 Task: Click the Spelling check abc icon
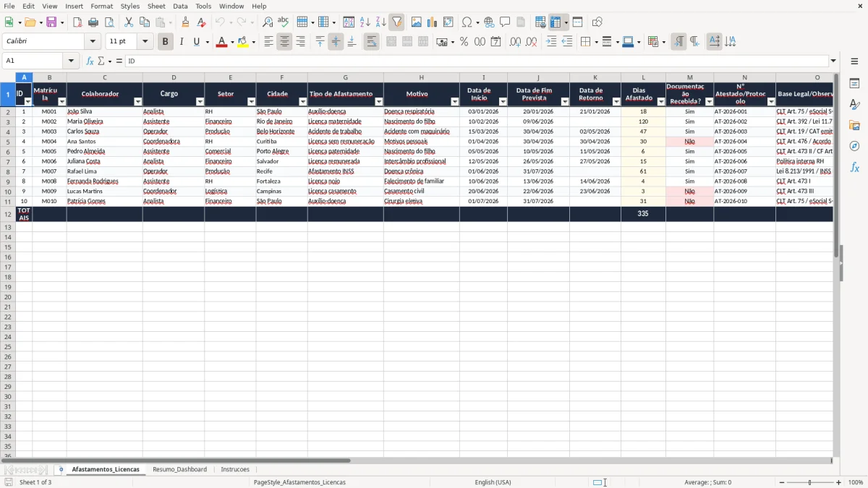pos(284,22)
